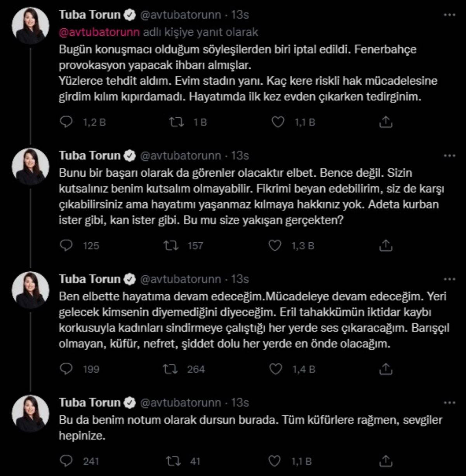The image size is (466, 476).
Task: Reply to the tweet with 125 replies
Action: 67,245
